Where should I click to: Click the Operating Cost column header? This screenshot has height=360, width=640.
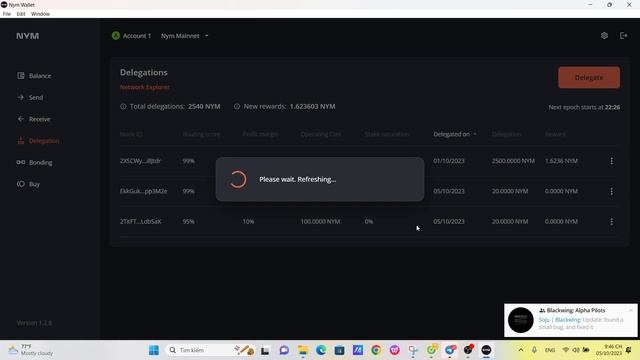coord(321,134)
